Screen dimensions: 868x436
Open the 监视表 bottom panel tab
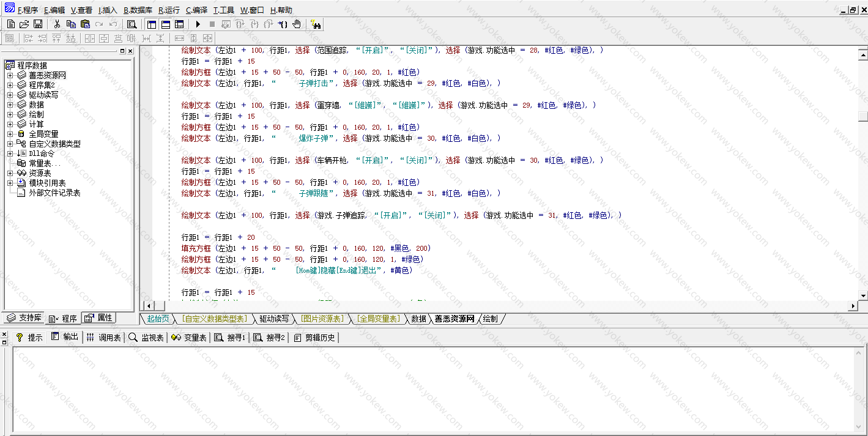coord(147,338)
